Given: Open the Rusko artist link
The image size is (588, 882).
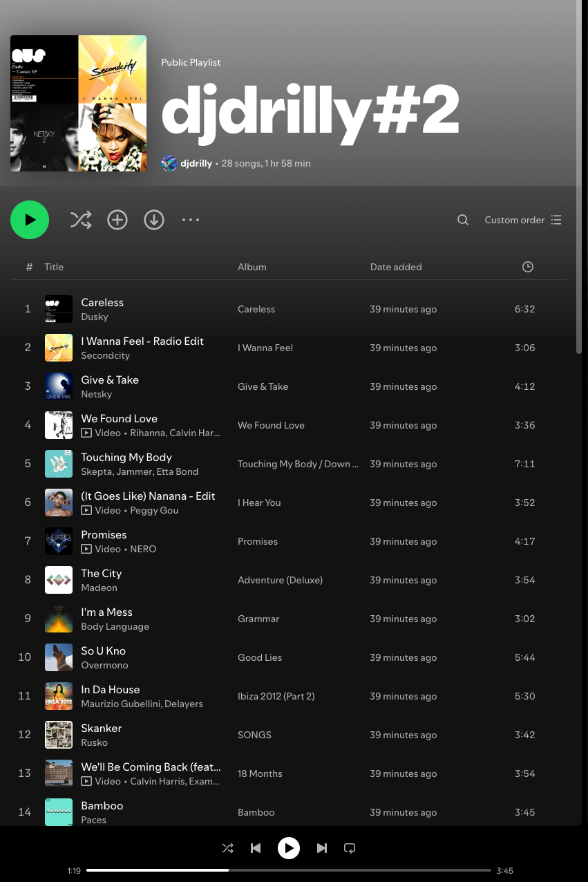Looking at the screenshot, I should click(x=94, y=742).
